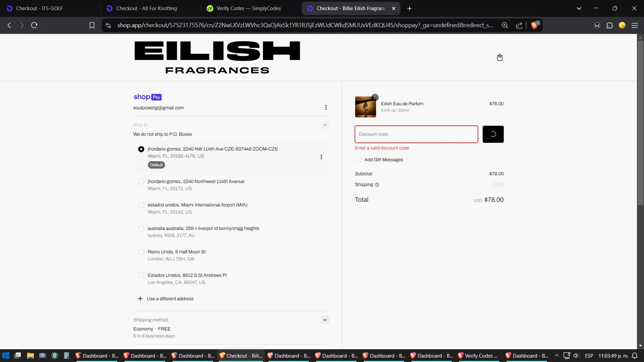Click the Brave Shields icon
Viewport: 644px width, 362px height.
(x=535, y=25)
